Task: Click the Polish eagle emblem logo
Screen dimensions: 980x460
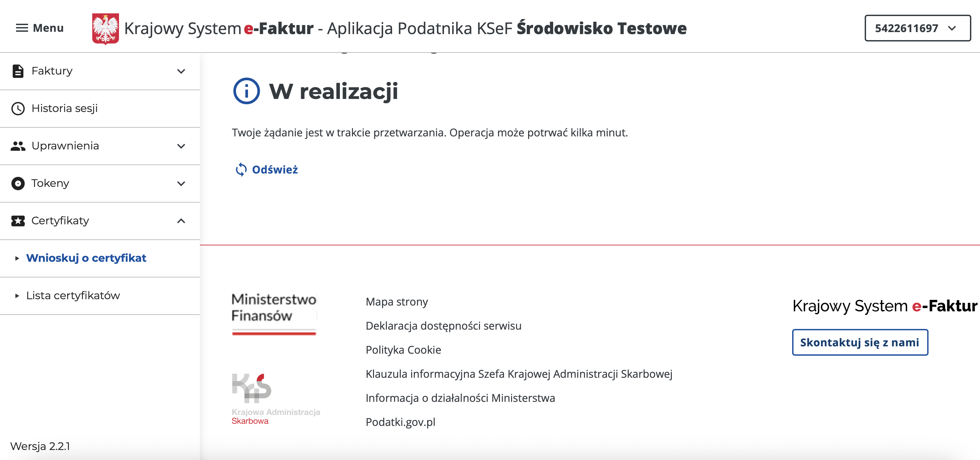Action: coord(105,28)
